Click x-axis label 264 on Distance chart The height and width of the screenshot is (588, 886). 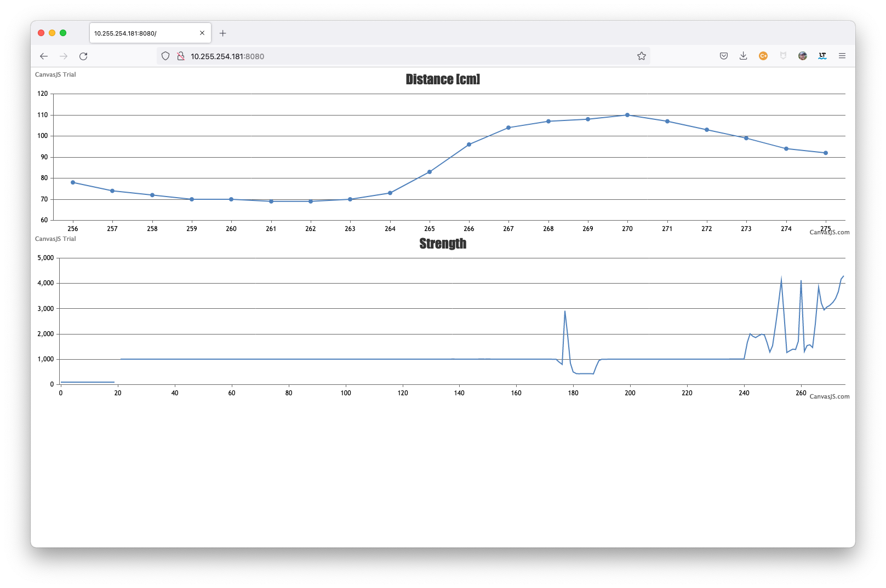(x=390, y=229)
